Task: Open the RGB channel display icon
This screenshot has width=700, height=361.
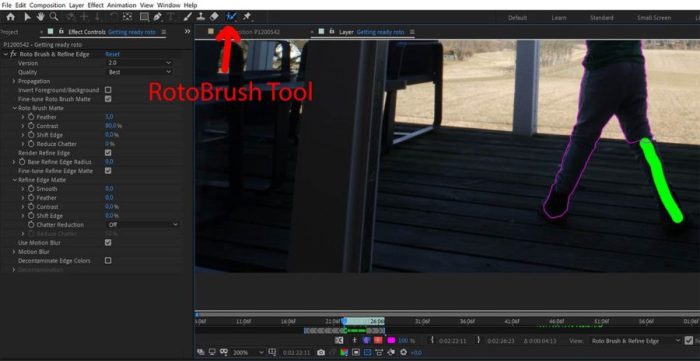Action: [x=344, y=353]
